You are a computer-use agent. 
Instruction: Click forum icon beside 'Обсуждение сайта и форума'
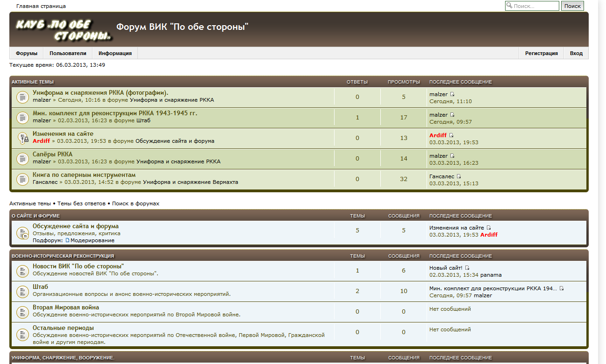[x=22, y=233]
